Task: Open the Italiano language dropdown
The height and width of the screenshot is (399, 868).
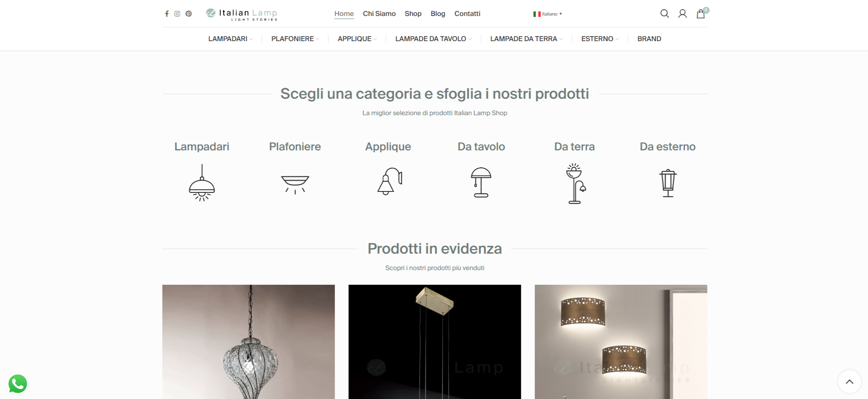Action: (548, 14)
